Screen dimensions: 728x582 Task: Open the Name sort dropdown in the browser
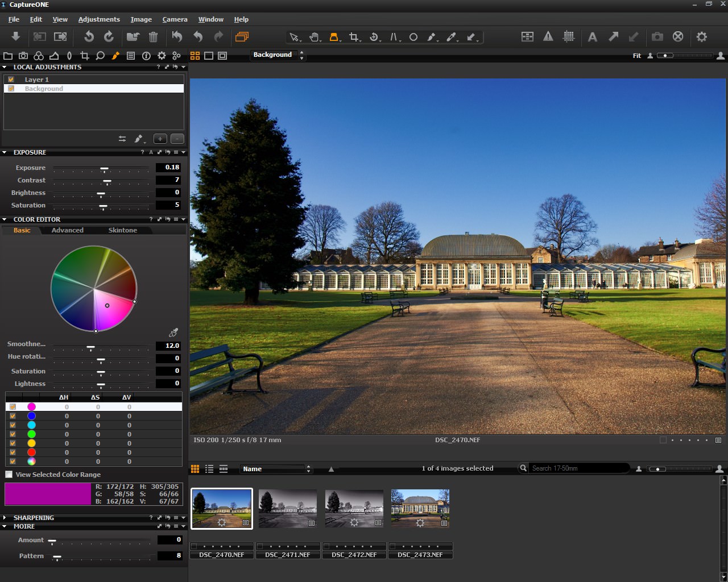coord(276,468)
